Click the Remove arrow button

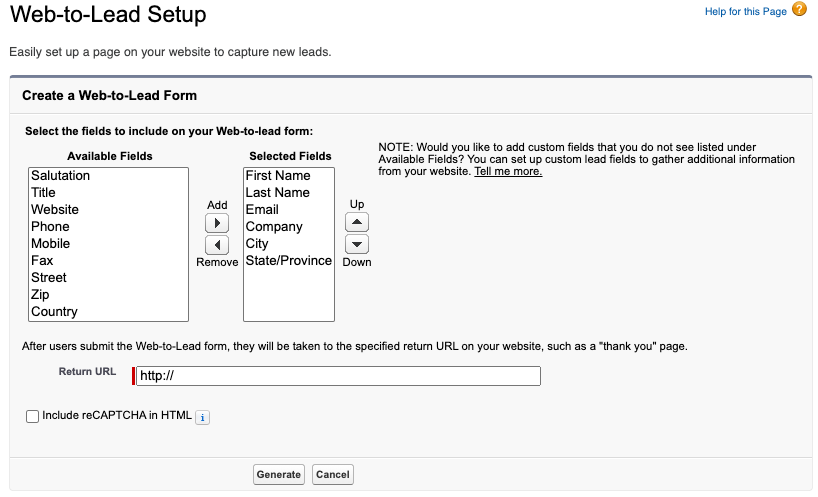[x=217, y=245]
